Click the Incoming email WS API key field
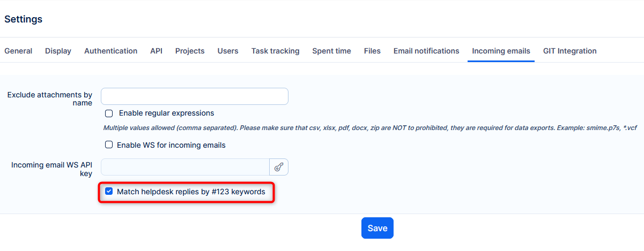The width and height of the screenshot is (644, 251). 185,167
